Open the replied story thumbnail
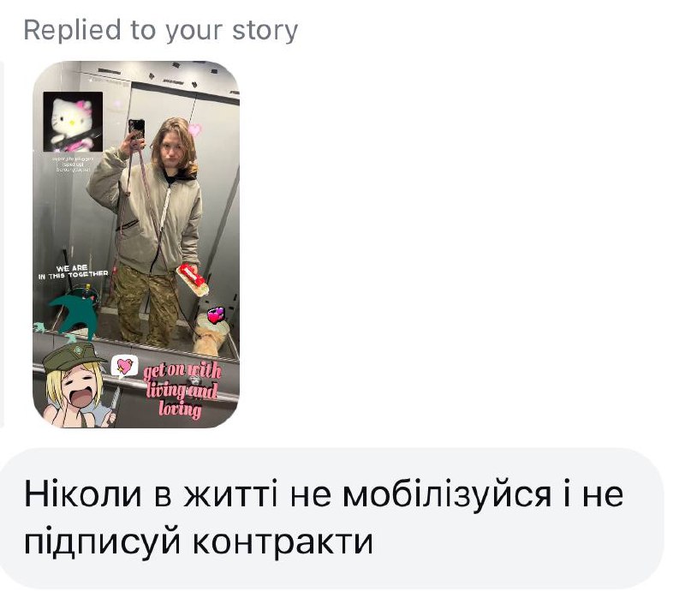This screenshot has width=685, height=616. tap(136, 244)
